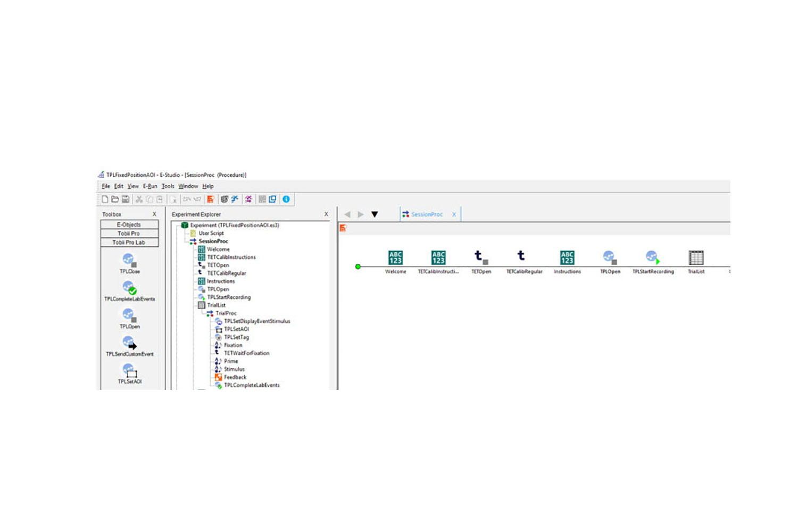Screen dimensions: 798x532
Task: Select the TPLSendCustomEvent object in the Toolbox
Action: 129,346
